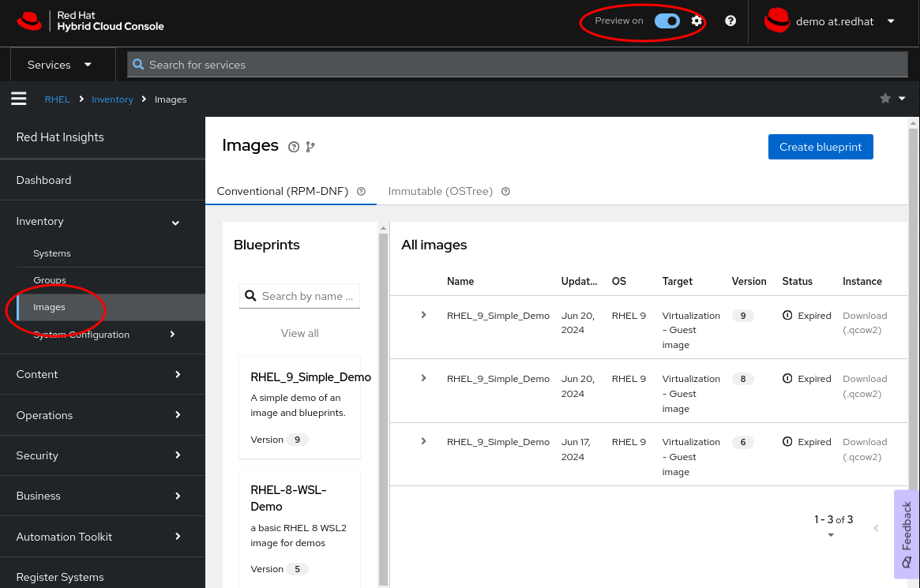Image resolution: width=920 pixels, height=588 pixels.
Task: Click the magnifier in the Blueprints search box
Action: pyautogui.click(x=250, y=296)
